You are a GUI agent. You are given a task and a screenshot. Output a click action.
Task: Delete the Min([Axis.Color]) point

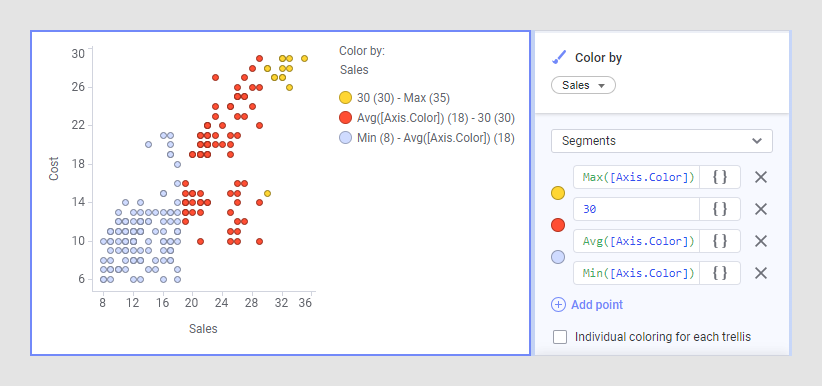(x=761, y=273)
